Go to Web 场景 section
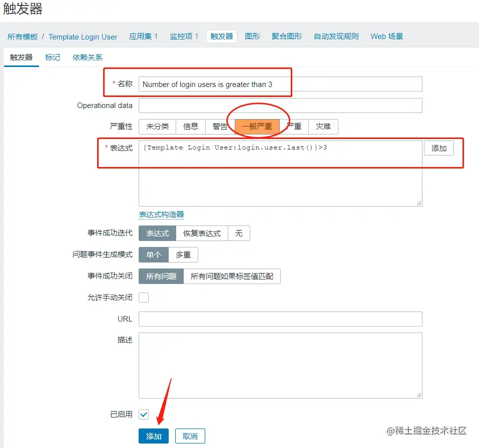The image size is (479, 448). click(x=387, y=36)
